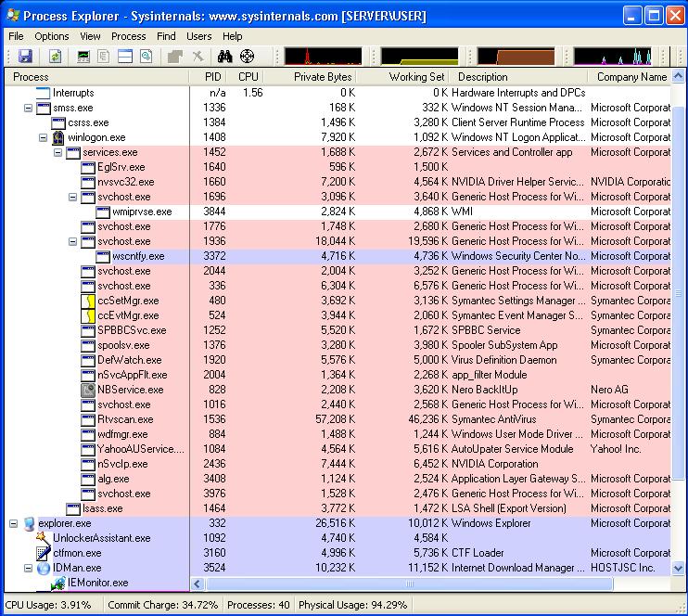The image size is (688, 616).
Task: Collapse the services.exe tree node
Action: click(57, 153)
